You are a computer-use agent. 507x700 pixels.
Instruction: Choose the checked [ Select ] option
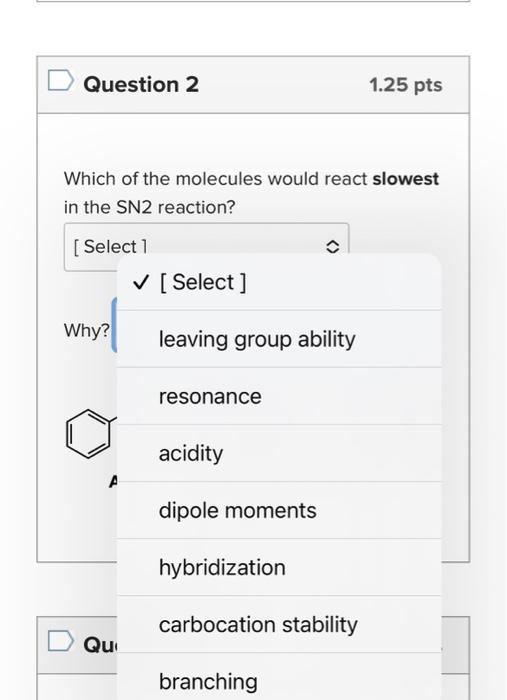[x=279, y=282]
